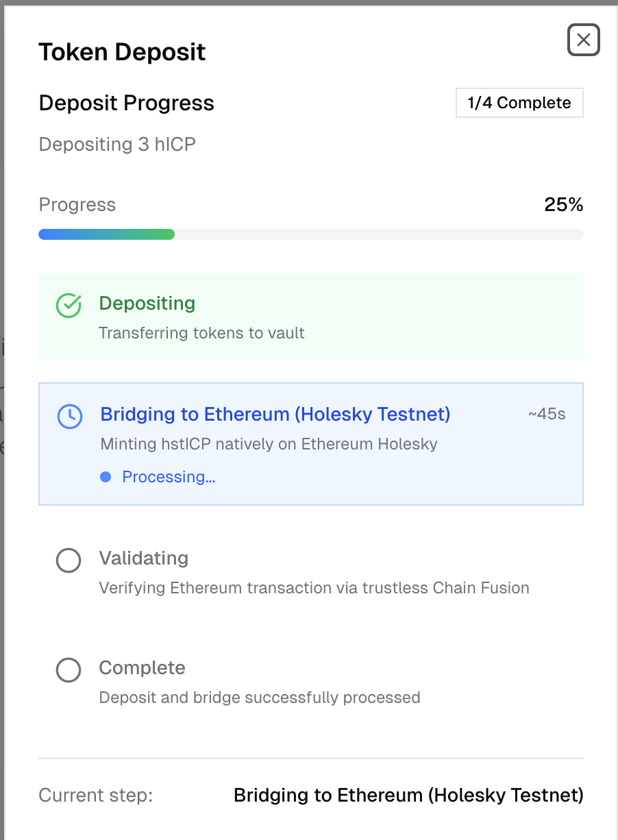Click the green checkmark Depositing icon
The height and width of the screenshot is (840, 618).
point(69,306)
